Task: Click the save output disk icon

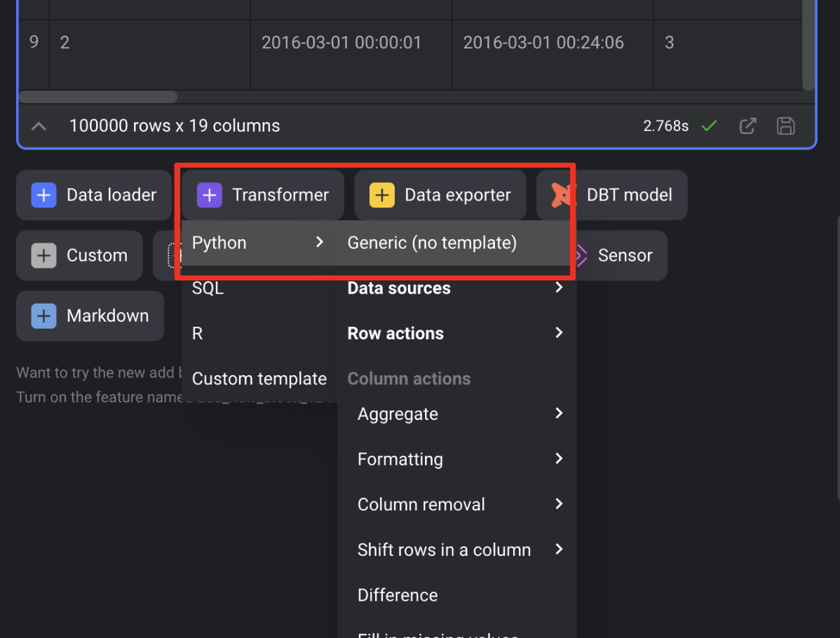Action: pyautogui.click(x=785, y=126)
